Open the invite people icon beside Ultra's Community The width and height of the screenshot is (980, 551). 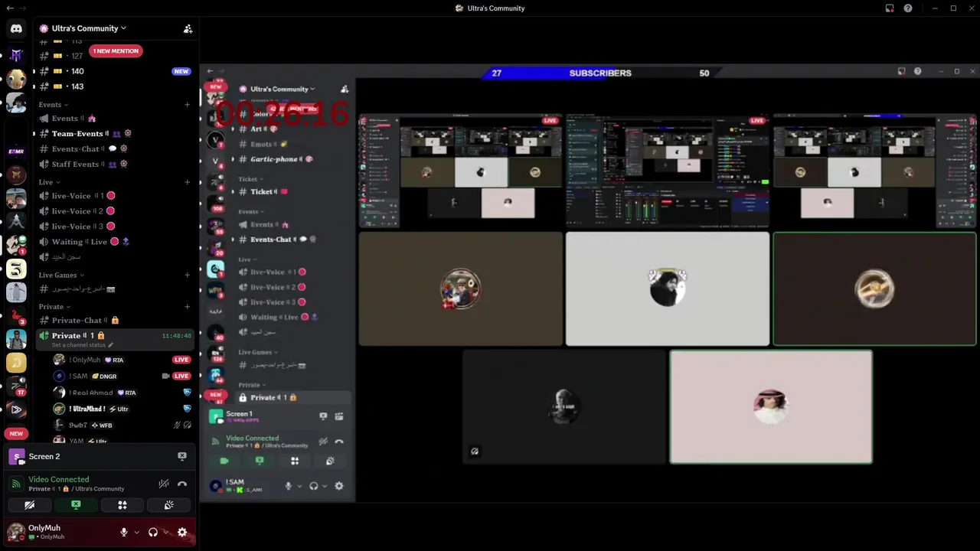coord(188,28)
